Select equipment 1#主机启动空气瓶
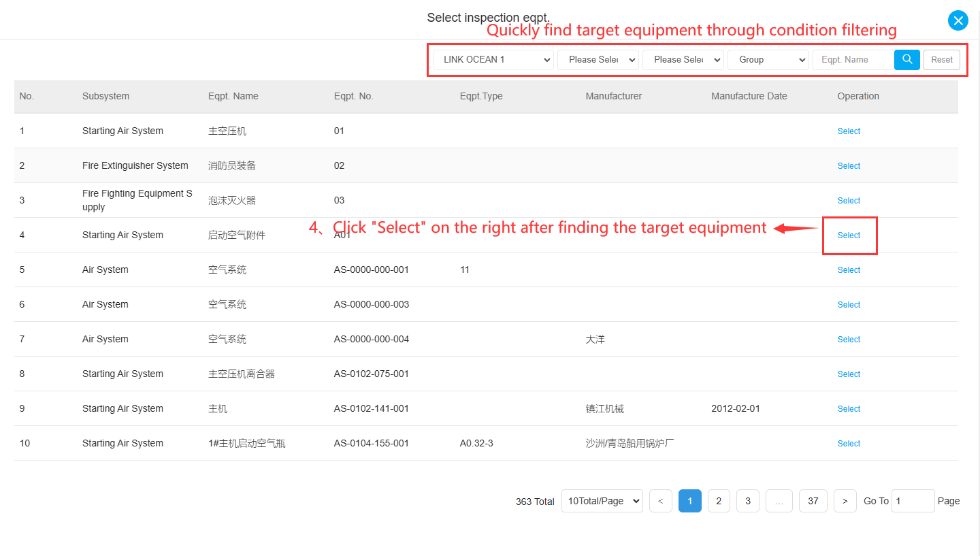 pyautogui.click(x=849, y=444)
